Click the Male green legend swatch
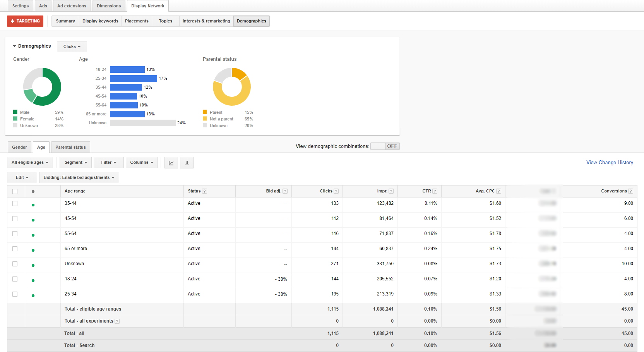The height and width of the screenshot is (352, 644). 15,112
